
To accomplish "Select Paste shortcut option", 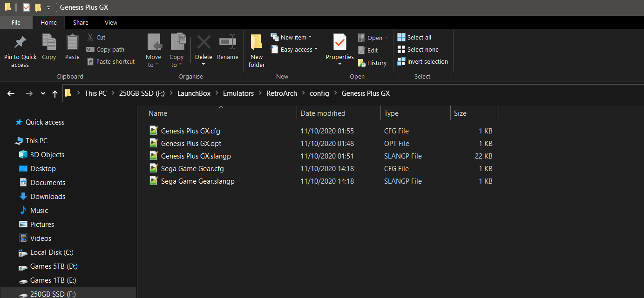I will 111,61.
